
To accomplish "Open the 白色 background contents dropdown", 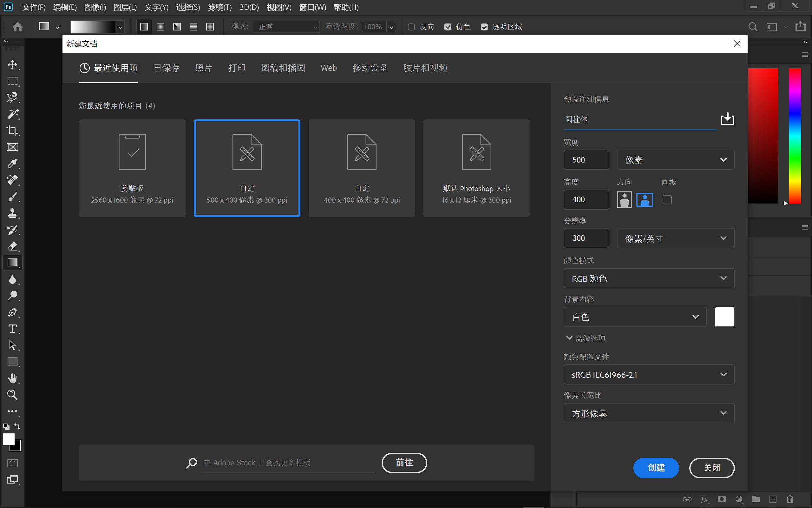I will point(635,317).
